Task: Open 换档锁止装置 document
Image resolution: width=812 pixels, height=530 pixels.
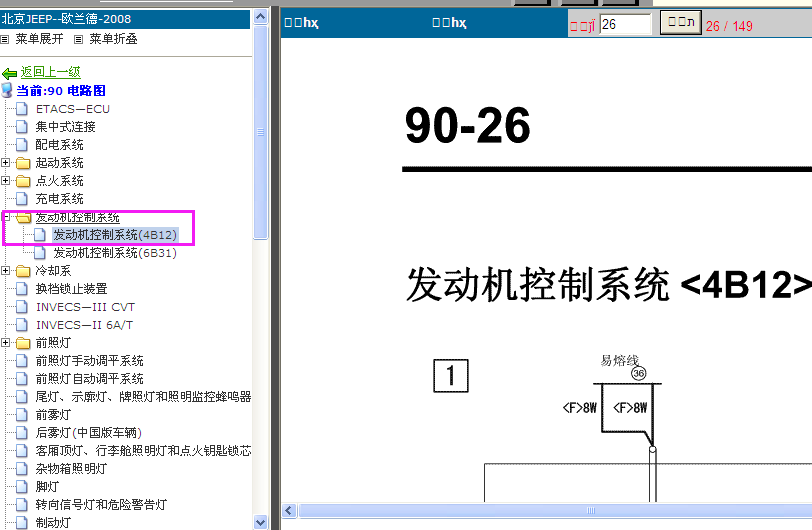Action: click(x=71, y=289)
